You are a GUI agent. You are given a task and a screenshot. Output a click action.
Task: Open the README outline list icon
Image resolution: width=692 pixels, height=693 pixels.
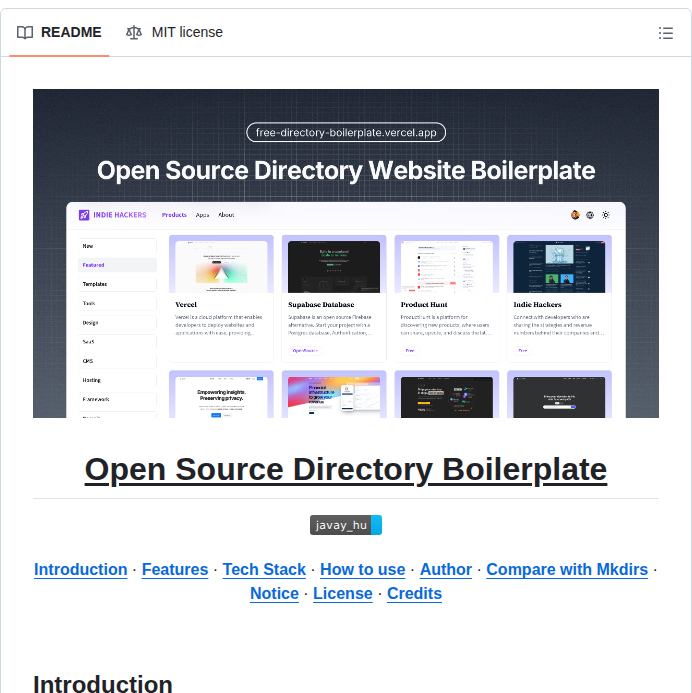[x=665, y=33]
